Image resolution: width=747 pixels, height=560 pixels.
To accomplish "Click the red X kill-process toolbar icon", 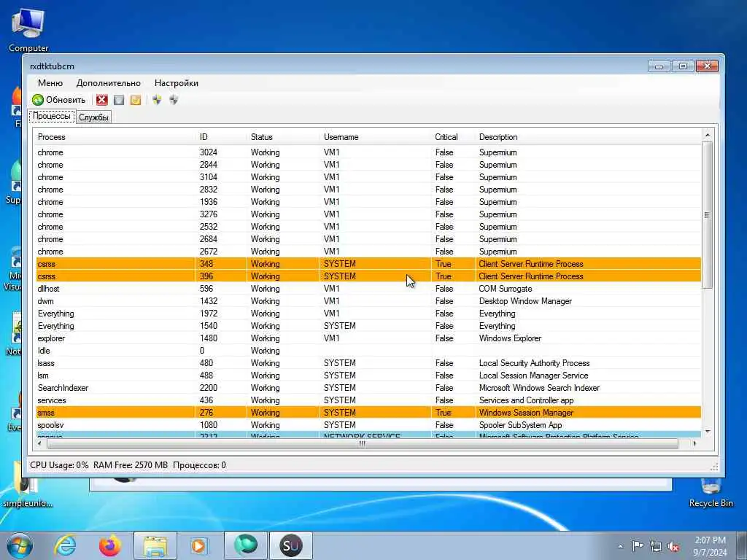I will point(101,99).
